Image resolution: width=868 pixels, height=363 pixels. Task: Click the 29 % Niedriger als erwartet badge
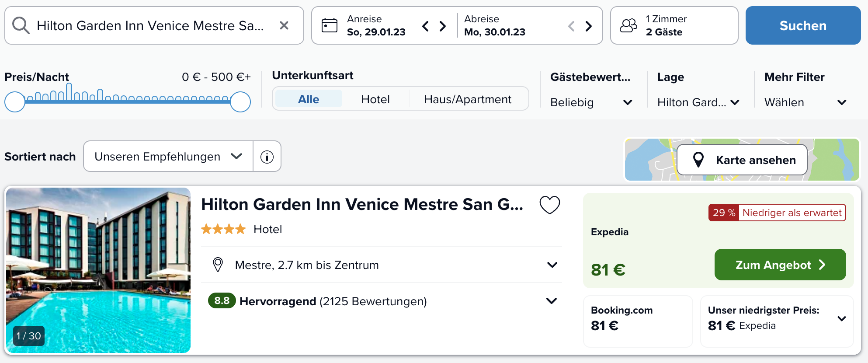coord(777,213)
